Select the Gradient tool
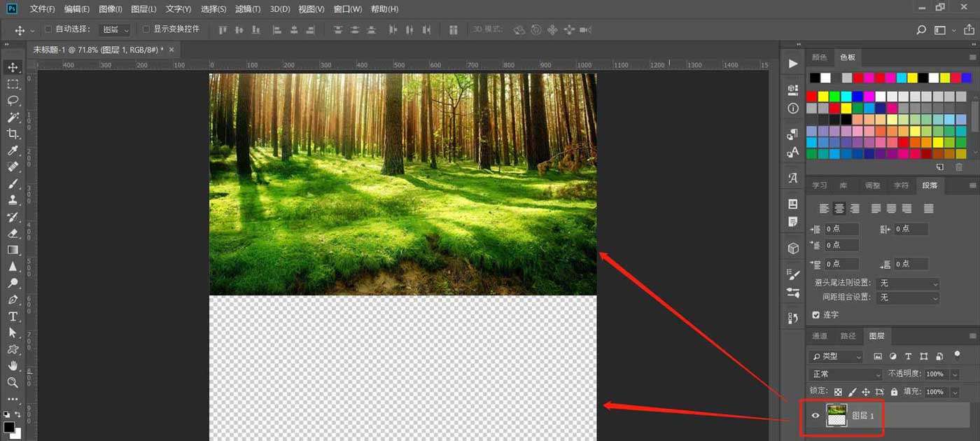Viewport: 980px width, 441px height. coord(13,250)
